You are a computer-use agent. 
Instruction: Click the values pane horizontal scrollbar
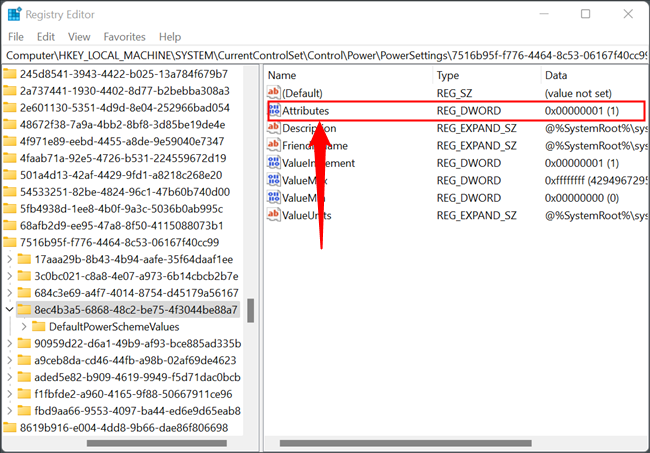[405, 443]
